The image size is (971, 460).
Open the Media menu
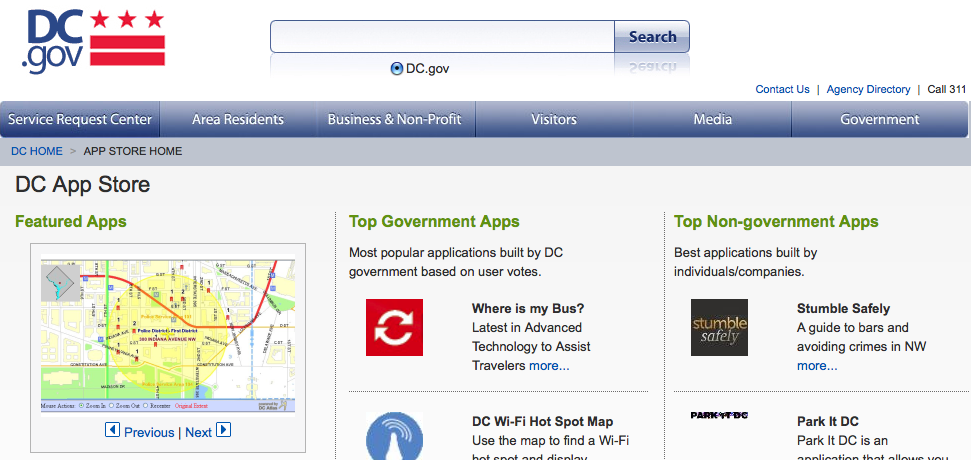[712, 119]
